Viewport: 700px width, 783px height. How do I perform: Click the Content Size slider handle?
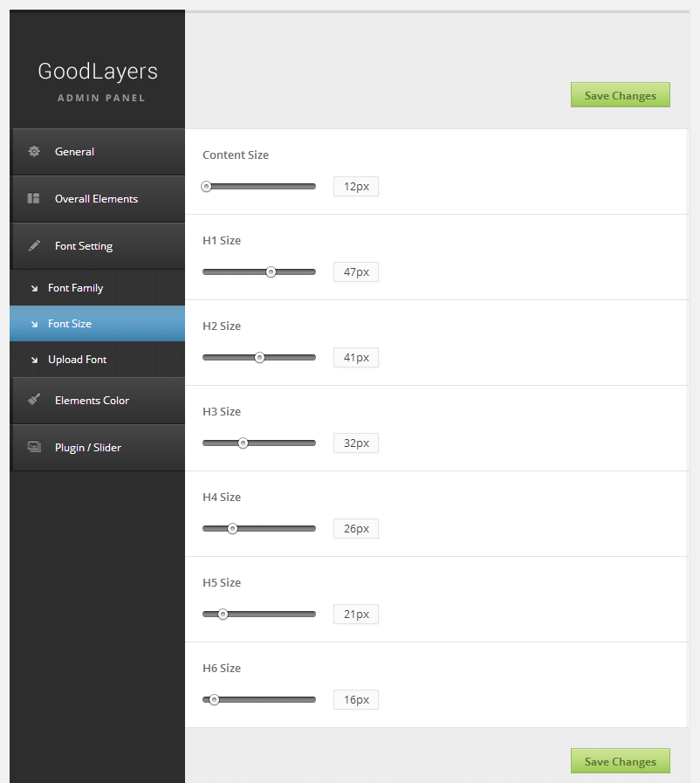pos(207,186)
